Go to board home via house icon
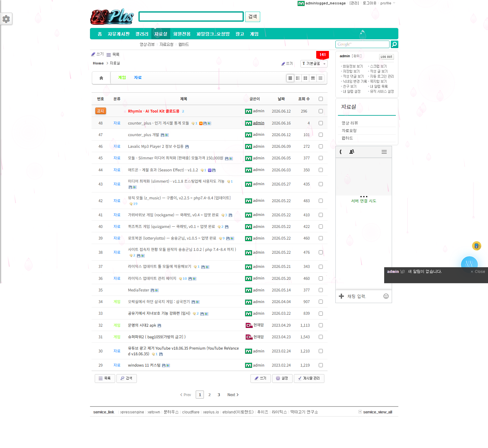The width and height of the screenshot is (488, 448). 101,78
